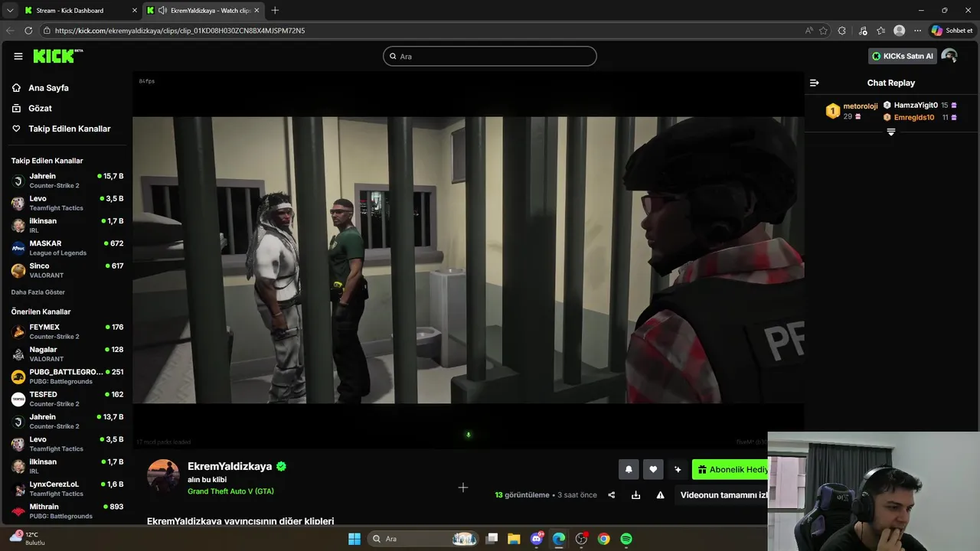Open PUBG_BATTLEGRO... channel
The height and width of the screenshot is (551, 980).
(67, 377)
